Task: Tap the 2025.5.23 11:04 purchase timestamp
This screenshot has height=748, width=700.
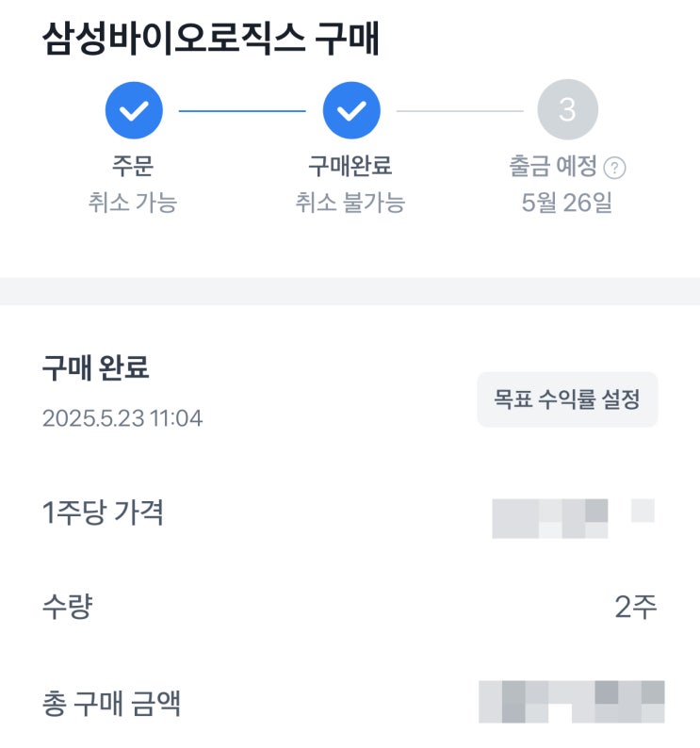Action: (122, 418)
